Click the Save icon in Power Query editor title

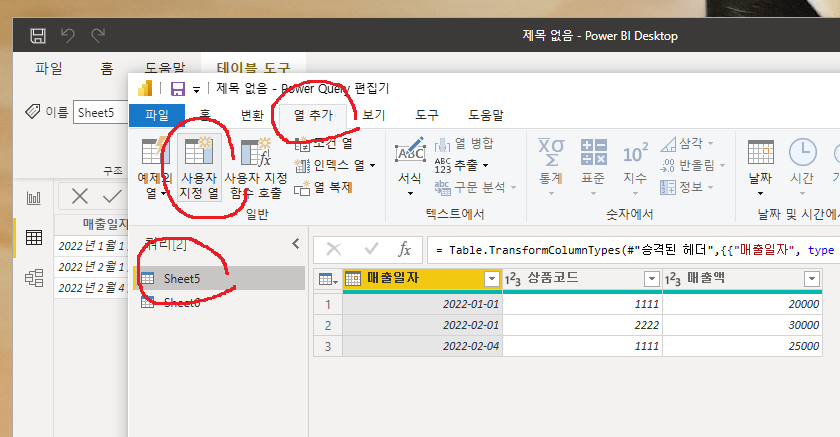[x=178, y=88]
